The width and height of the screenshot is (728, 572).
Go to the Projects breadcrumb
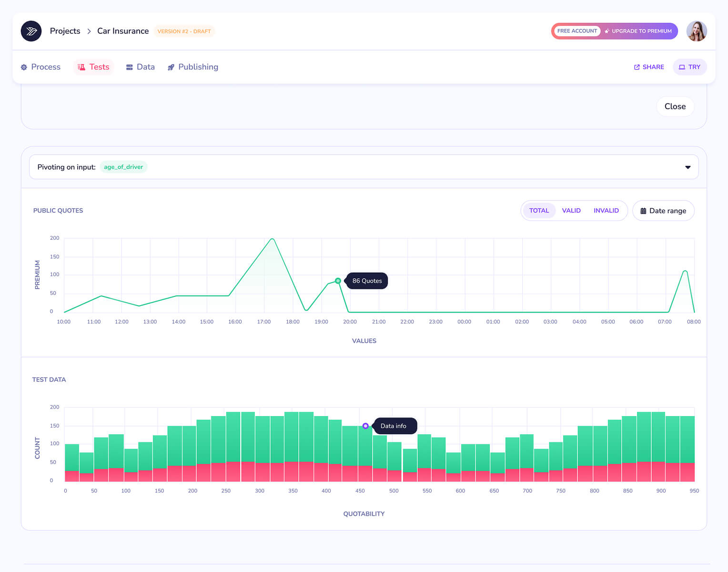[x=65, y=31]
